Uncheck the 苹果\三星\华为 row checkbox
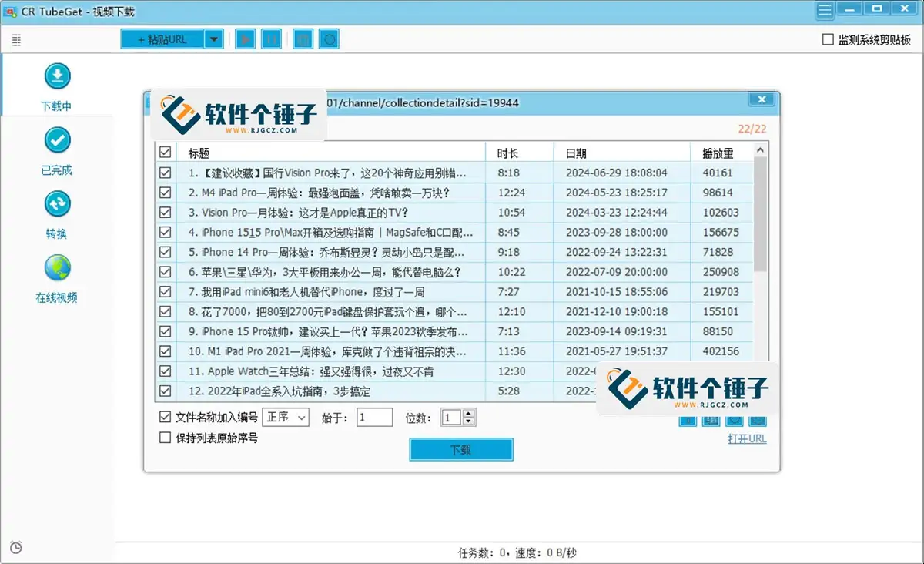The image size is (924, 564). 165,272
